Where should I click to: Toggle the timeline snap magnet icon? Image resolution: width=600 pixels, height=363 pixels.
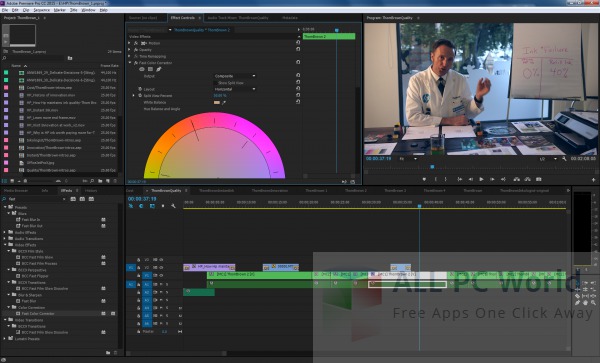[141, 206]
